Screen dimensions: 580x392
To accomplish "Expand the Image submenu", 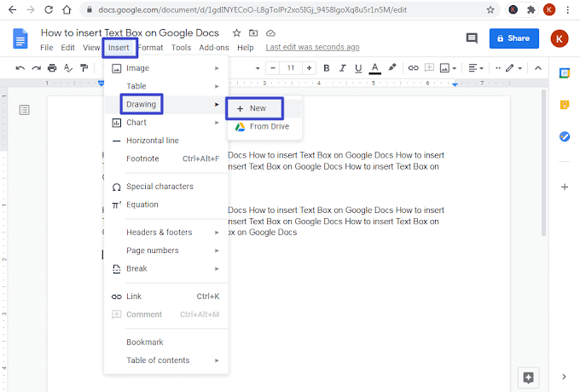I will 166,68.
